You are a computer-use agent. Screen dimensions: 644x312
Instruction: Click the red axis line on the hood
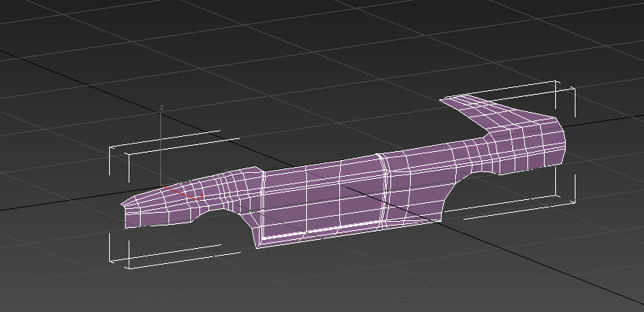[182, 193]
